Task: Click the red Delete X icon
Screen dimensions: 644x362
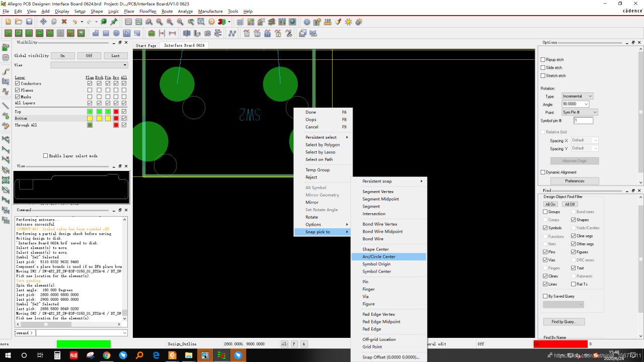Action: click(x=64, y=22)
